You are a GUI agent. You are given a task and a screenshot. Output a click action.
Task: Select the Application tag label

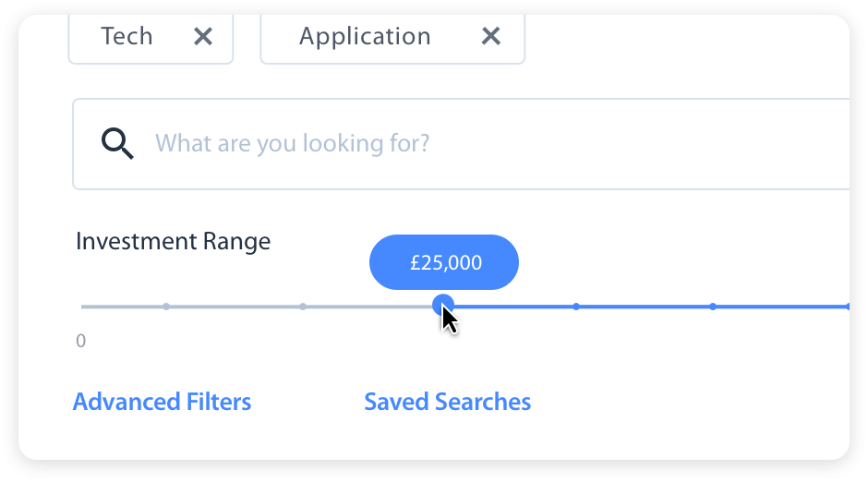coord(365,36)
